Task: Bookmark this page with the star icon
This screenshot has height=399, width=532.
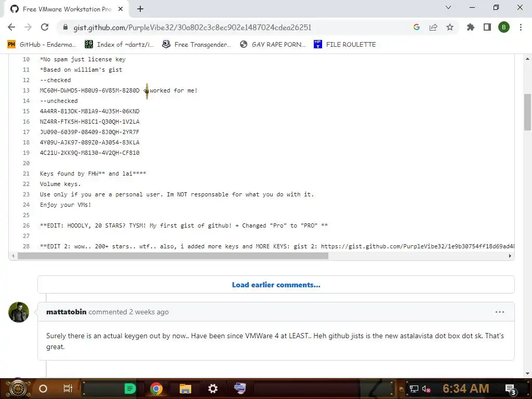Action: pyautogui.click(x=450, y=27)
